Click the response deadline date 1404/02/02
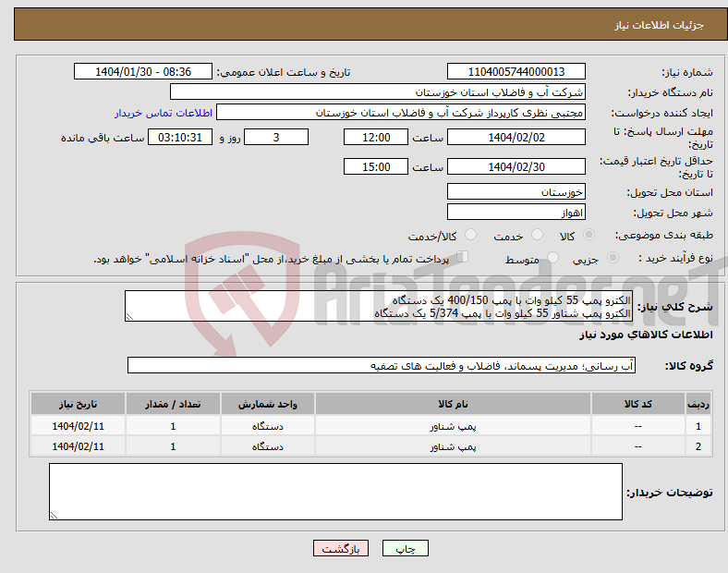 pos(516,137)
